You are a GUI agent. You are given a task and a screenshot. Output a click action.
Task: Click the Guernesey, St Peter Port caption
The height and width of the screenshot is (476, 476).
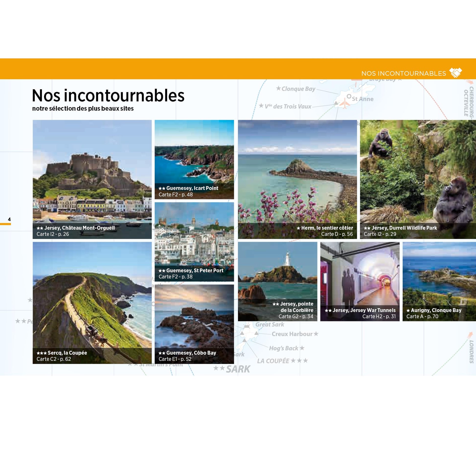click(191, 271)
